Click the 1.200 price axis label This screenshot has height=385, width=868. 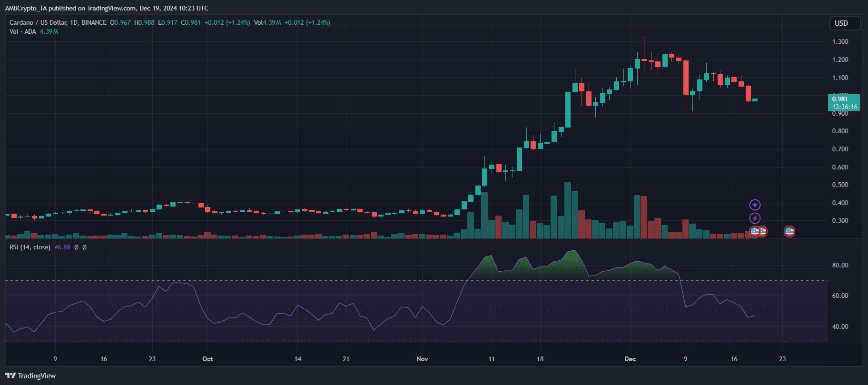[840, 59]
